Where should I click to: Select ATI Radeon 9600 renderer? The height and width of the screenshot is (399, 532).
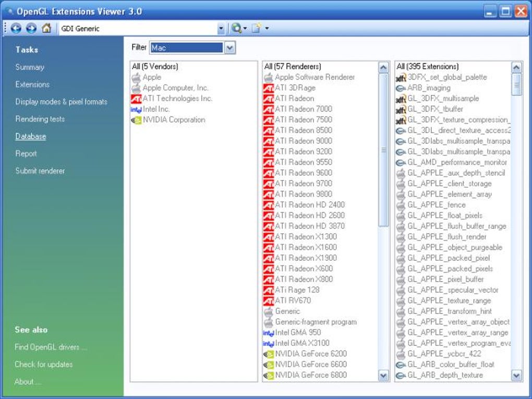click(304, 173)
